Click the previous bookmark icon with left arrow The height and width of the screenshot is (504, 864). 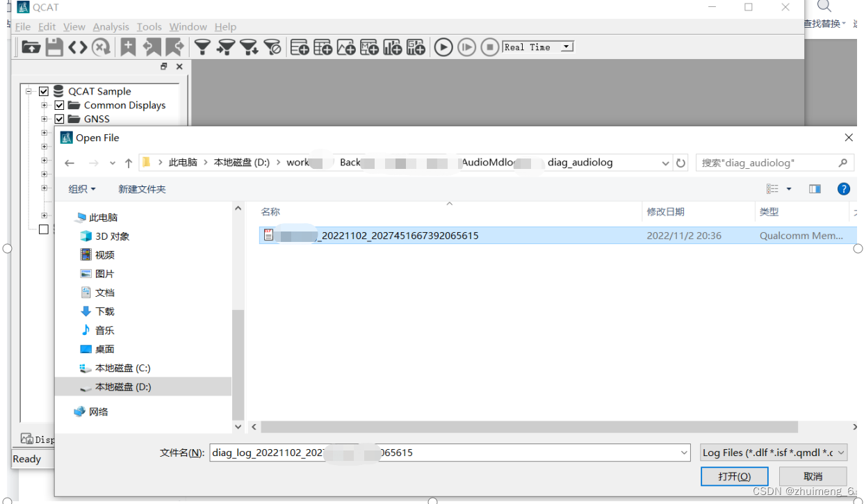pyautogui.click(x=151, y=47)
